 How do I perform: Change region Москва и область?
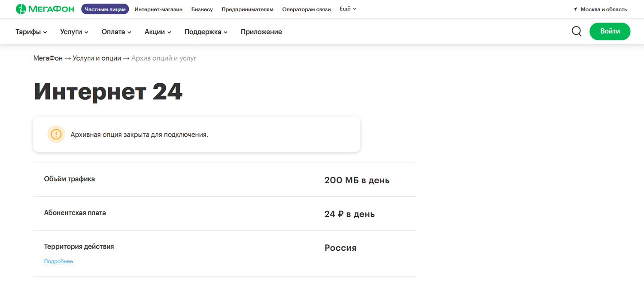coord(604,9)
